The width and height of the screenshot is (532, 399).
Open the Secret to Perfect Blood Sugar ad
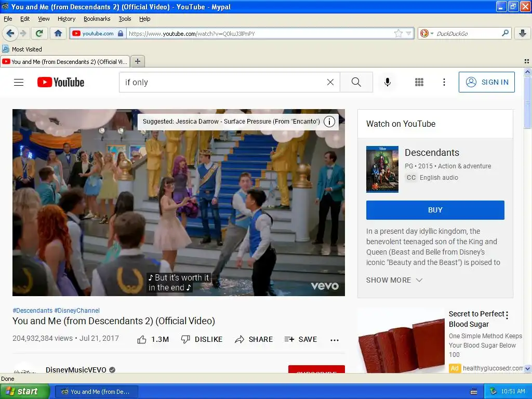pos(476,319)
